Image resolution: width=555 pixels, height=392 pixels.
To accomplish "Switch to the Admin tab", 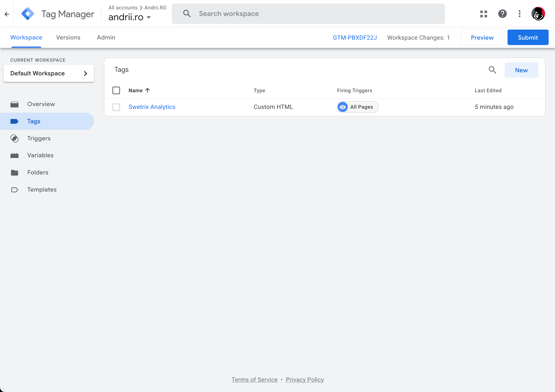I will pos(106,37).
